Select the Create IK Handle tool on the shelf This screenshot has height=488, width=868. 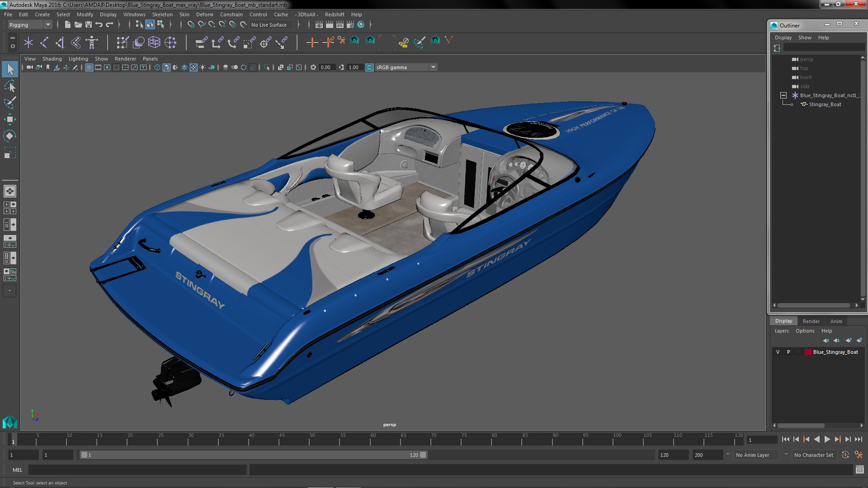(x=60, y=42)
